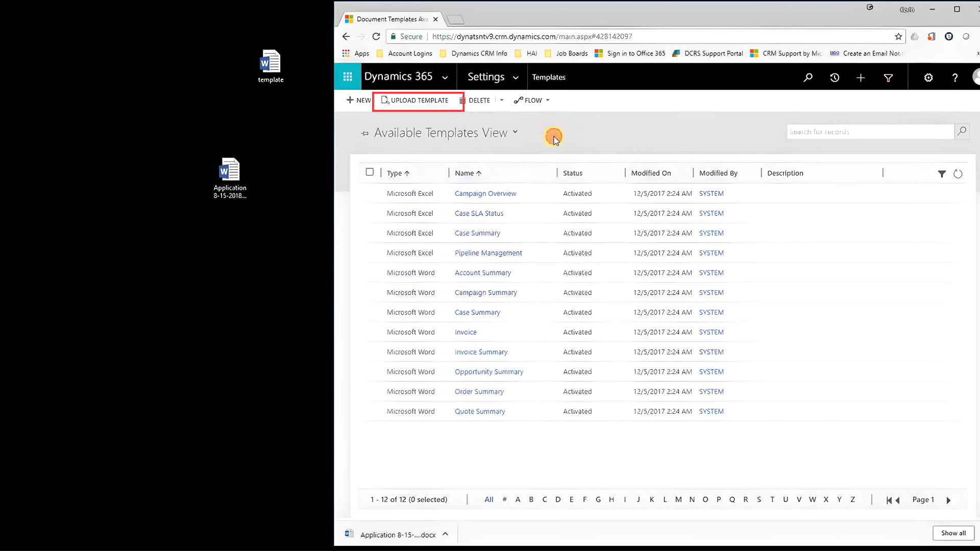Open the Account Summary template link
This screenshot has height=551, width=980.
[x=483, y=273]
